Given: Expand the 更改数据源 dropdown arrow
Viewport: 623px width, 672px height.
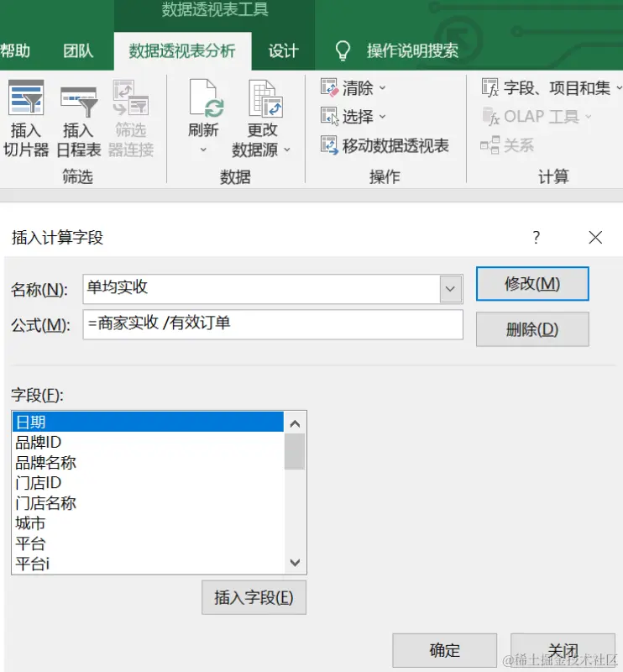Looking at the screenshot, I should (287, 150).
